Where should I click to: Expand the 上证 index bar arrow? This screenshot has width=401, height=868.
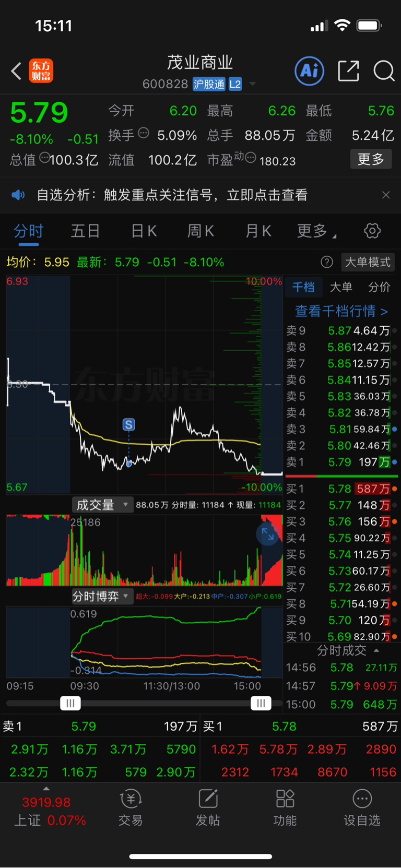click(46, 788)
